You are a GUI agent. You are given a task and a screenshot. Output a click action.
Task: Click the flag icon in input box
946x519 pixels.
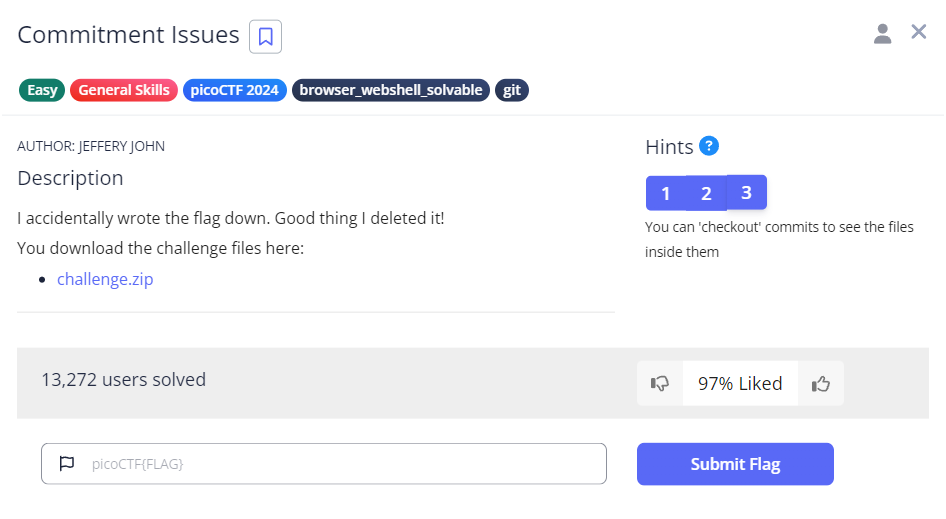pos(67,464)
